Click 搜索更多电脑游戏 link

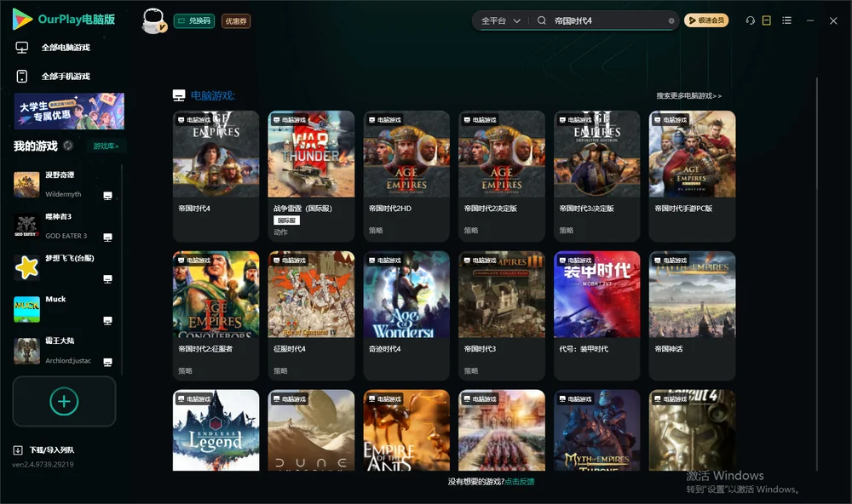pos(688,95)
